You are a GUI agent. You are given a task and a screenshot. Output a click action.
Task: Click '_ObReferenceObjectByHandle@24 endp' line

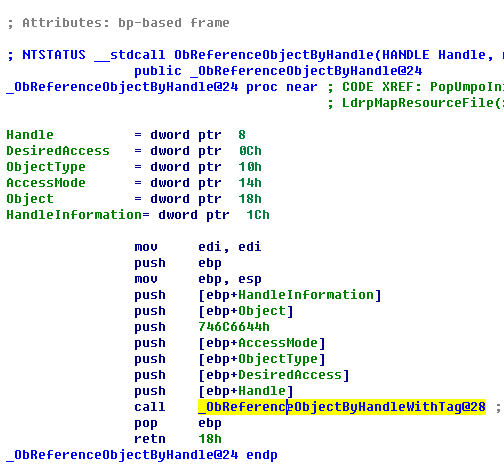(x=142, y=455)
